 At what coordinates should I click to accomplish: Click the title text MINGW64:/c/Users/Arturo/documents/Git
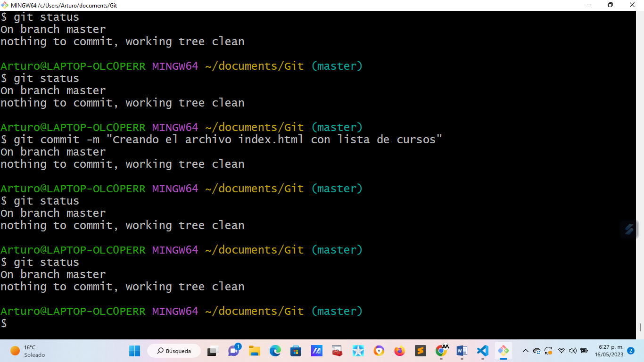click(64, 6)
